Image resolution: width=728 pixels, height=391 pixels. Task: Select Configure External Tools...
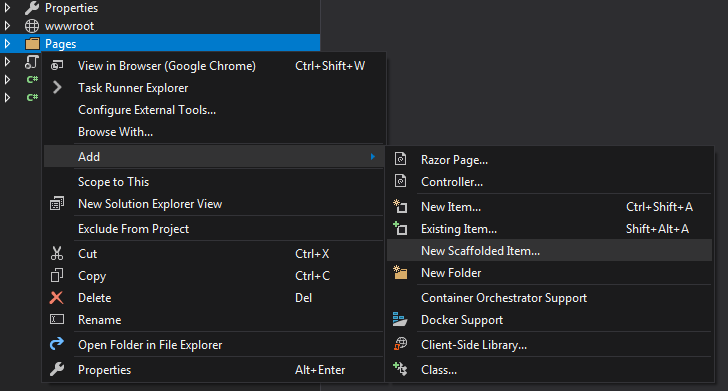(x=214, y=110)
